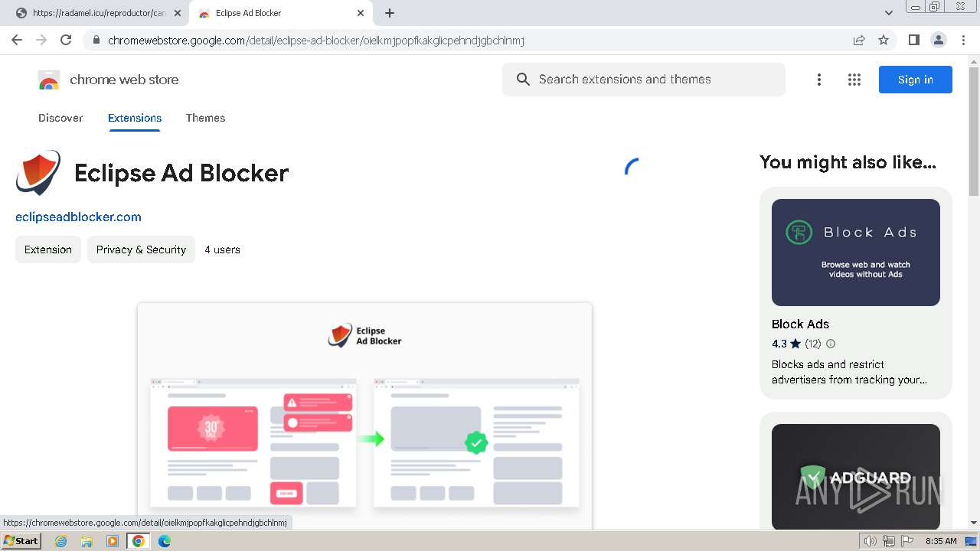Click the Chrome taskbar icon
The image size is (980, 551).
(x=139, y=541)
